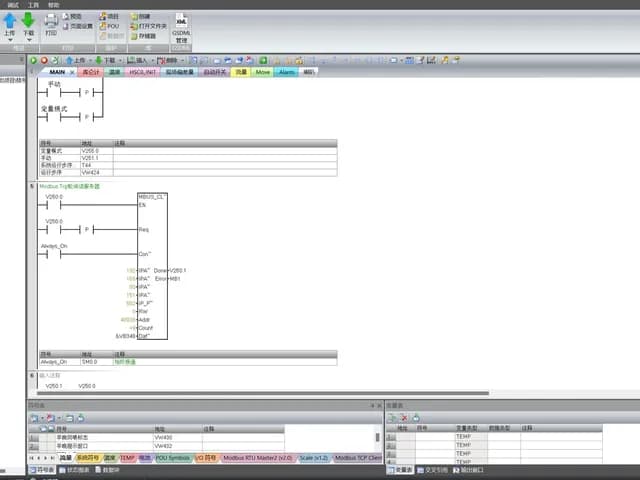This screenshot has width=640, height=480.
Task: Click the add row icon in the variable table toolbar
Action: (x=392, y=418)
